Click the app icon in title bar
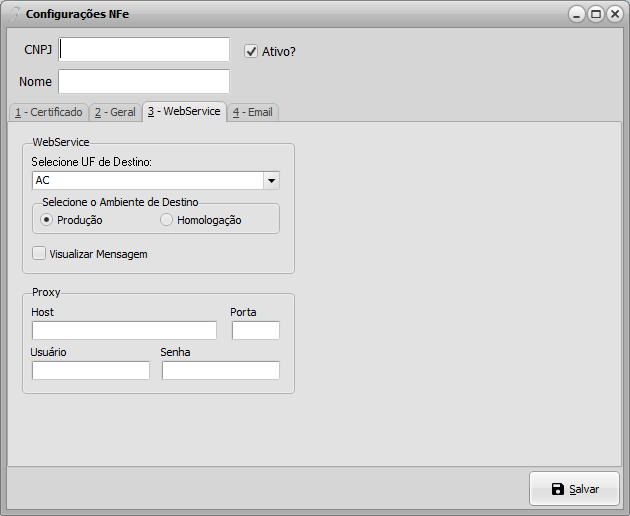The width and height of the screenshot is (630, 516). tap(14, 14)
